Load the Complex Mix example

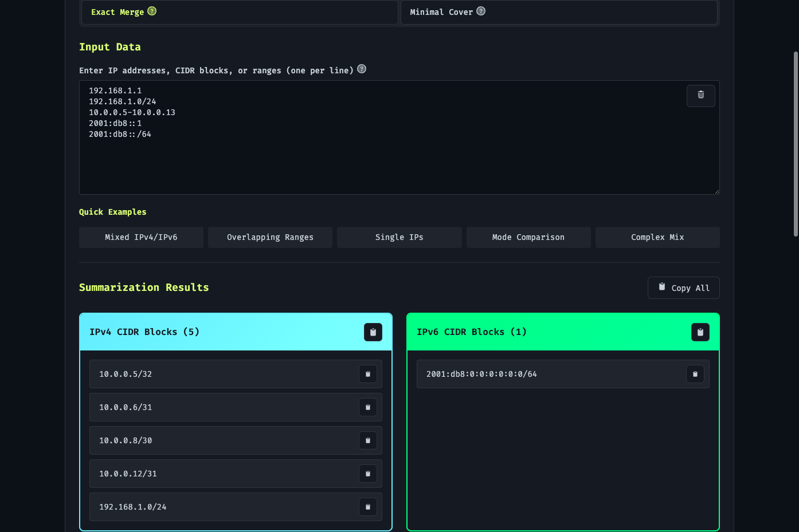tap(657, 237)
